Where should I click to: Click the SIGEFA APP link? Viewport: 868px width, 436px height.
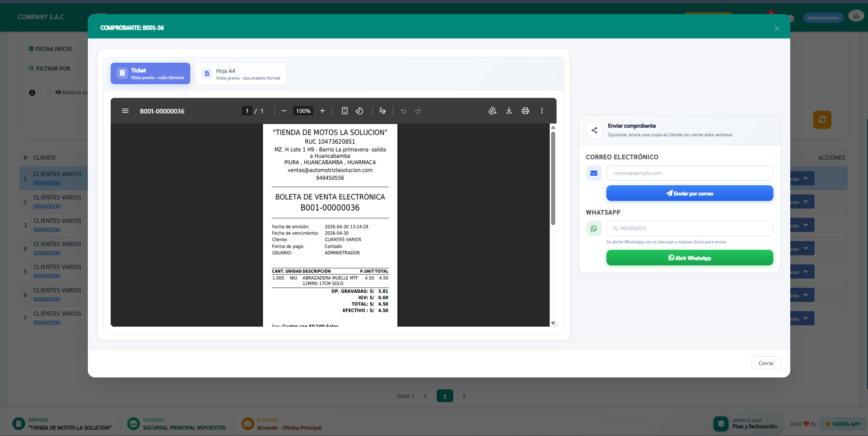(842, 424)
